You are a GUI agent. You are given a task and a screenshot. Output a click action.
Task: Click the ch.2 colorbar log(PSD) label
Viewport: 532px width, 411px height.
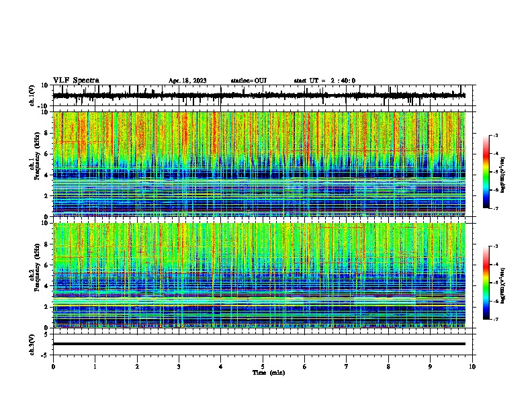coord(503,285)
